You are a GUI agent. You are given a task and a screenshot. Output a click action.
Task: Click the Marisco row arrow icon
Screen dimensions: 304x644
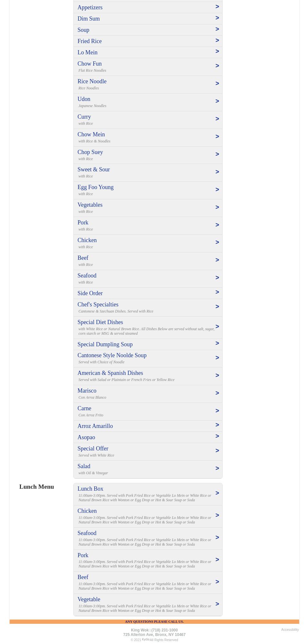(x=217, y=393)
